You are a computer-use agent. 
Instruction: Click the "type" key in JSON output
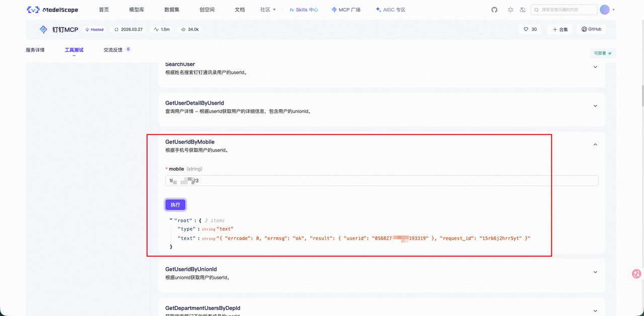tap(187, 229)
